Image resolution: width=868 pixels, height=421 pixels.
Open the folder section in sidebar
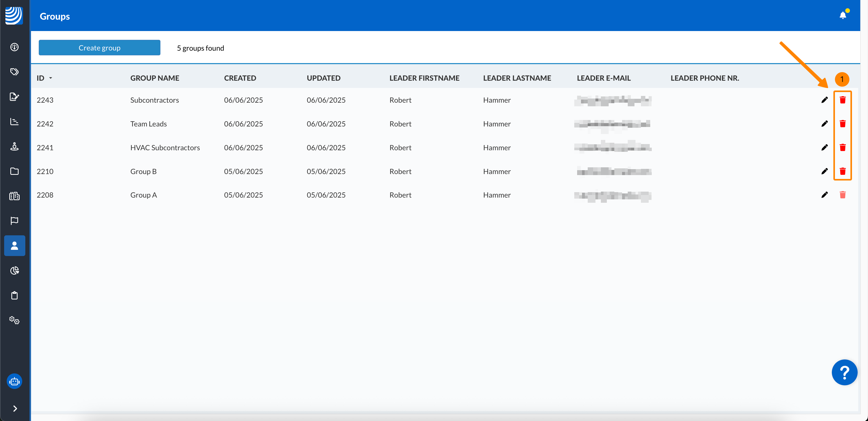[14, 171]
